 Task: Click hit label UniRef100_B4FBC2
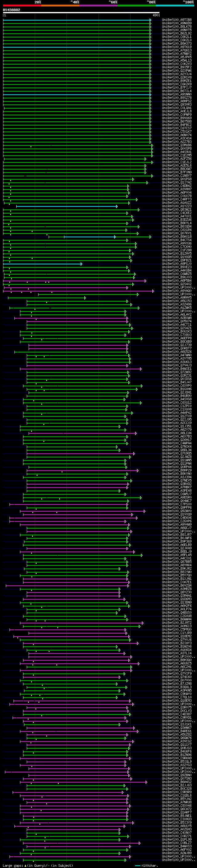point(177,125)
